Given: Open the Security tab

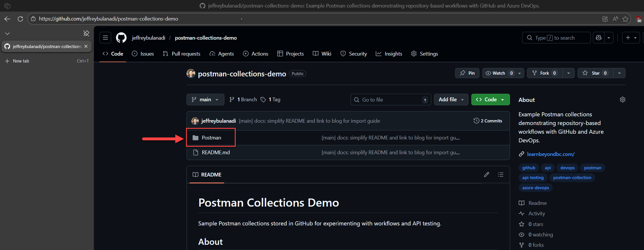Looking at the screenshot, I should point(354,54).
